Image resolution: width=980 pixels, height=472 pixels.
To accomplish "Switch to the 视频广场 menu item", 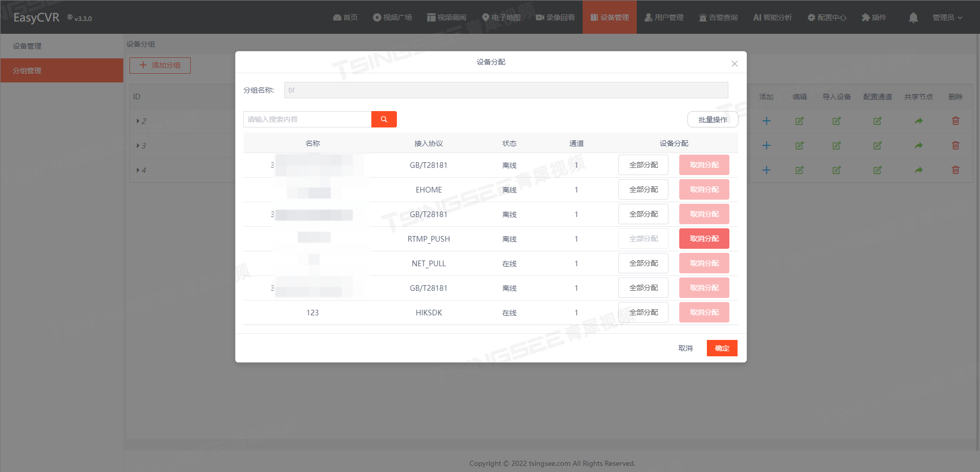I will pos(393,17).
